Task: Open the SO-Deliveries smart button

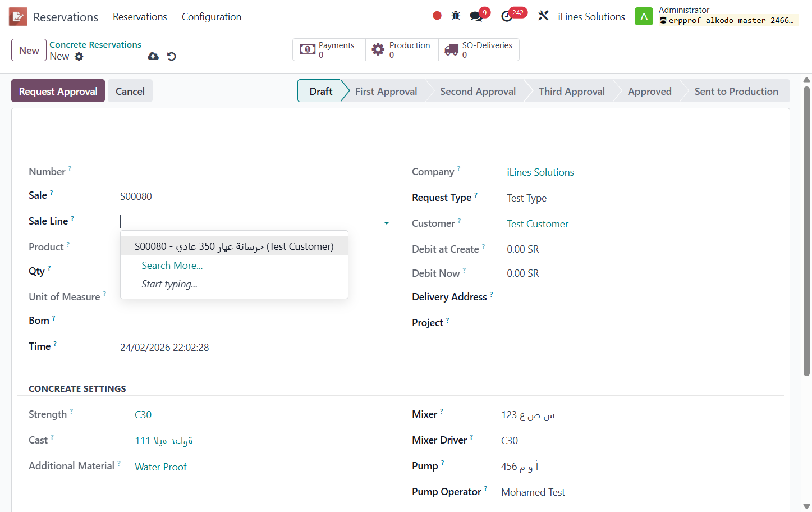Action: (x=479, y=49)
